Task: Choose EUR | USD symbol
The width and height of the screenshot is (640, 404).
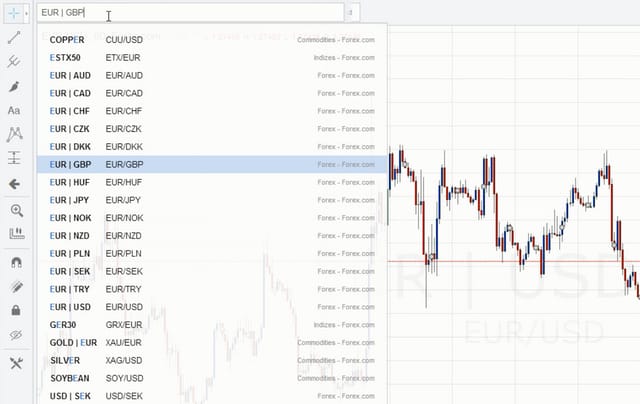Action: (x=212, y=307)
